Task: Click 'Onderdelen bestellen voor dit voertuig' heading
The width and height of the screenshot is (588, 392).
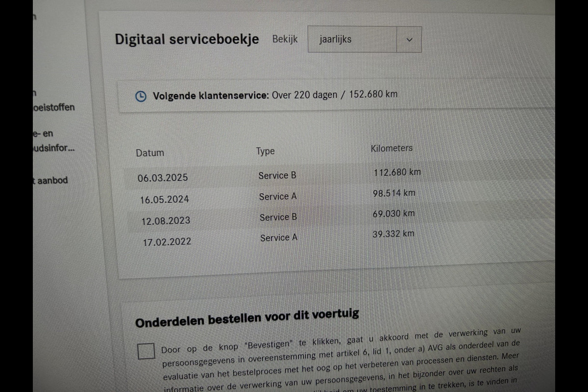Action: tap(247, 318)
